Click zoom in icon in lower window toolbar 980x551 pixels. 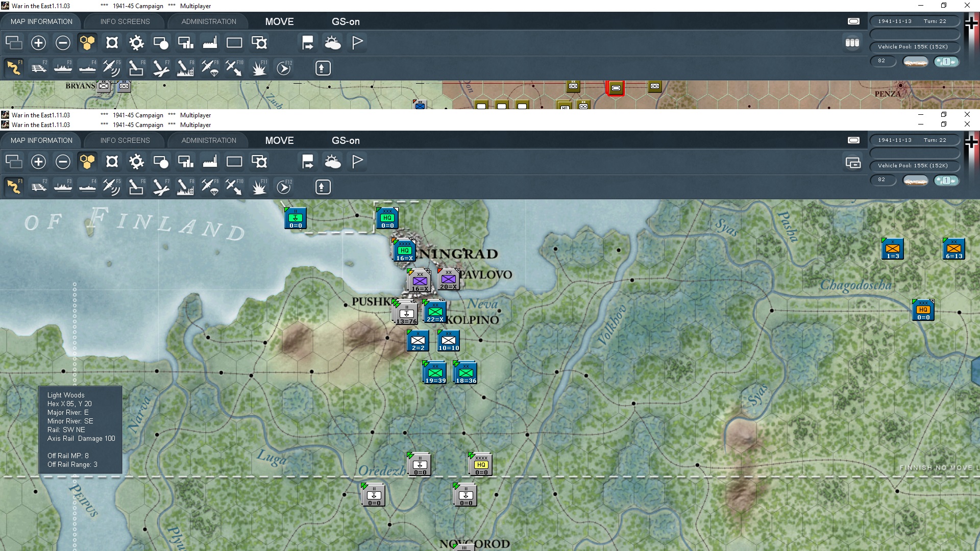point(38,162)
